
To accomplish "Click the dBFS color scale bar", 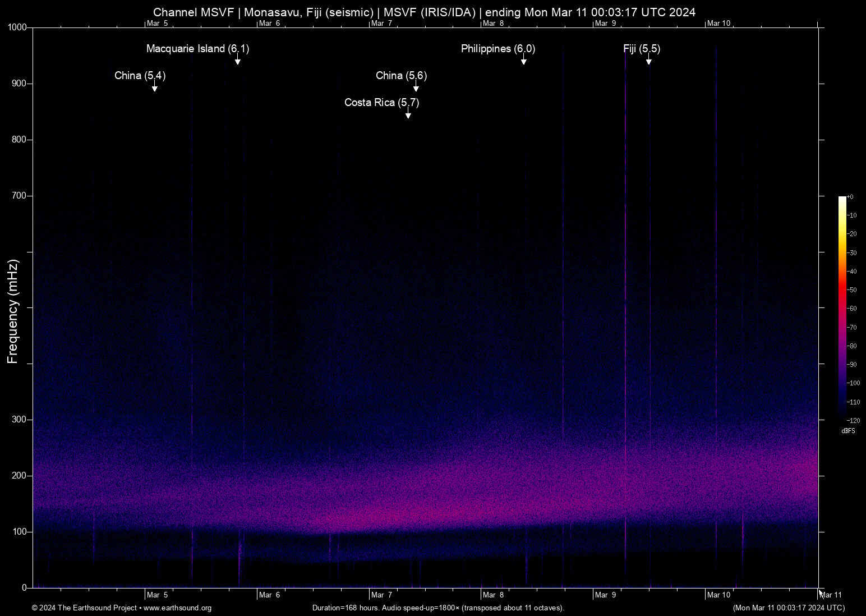I will click(x=842, y=307).
